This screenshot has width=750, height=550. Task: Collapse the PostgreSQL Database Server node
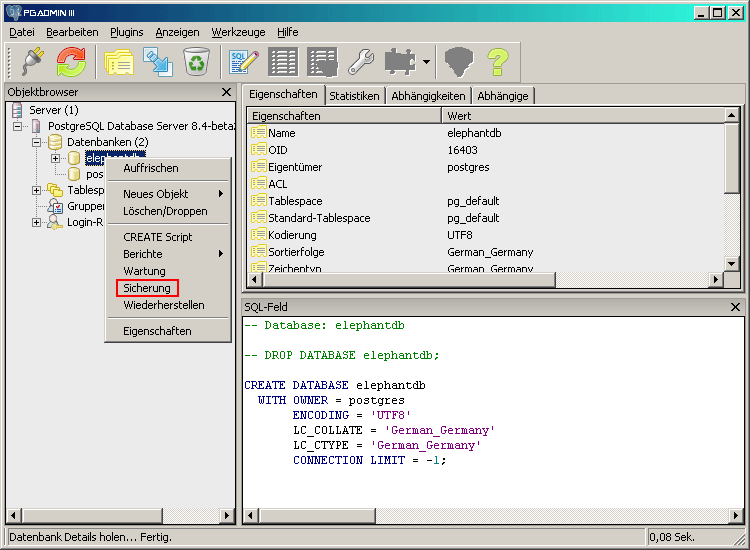(x=18, y=126)
